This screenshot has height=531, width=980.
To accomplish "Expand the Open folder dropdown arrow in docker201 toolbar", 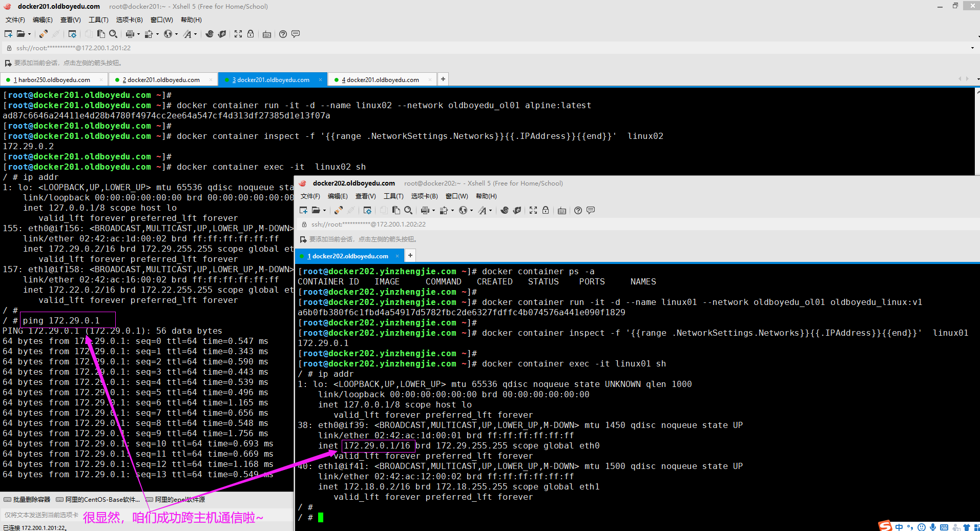I will coord(29,34).
